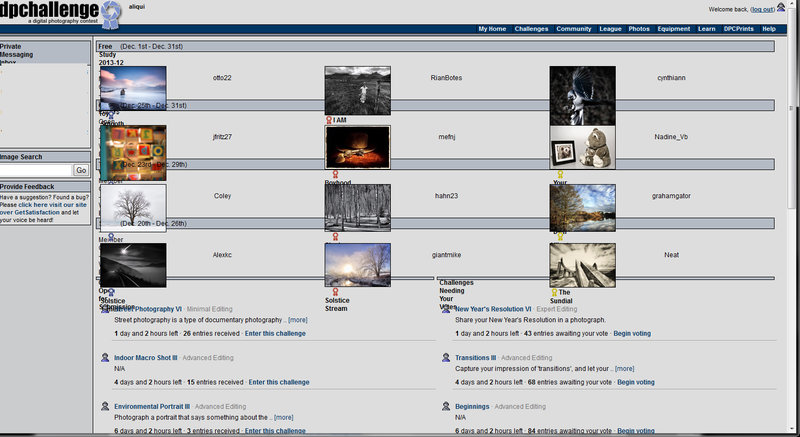The height and width of the screenshot is (437, 800).
Task: Click the person icon beside Indoor Macro Shot III
Action: click(105, 357)
